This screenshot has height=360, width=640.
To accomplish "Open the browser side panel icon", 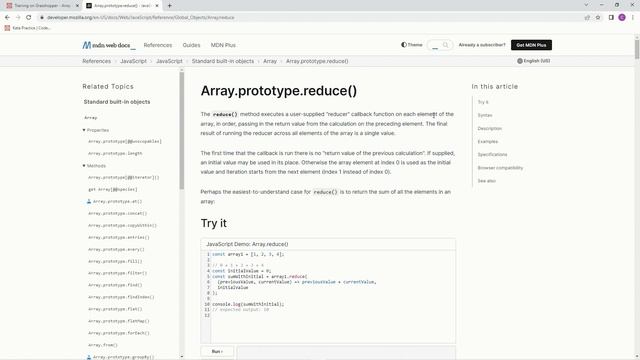I will coord(611,18).
